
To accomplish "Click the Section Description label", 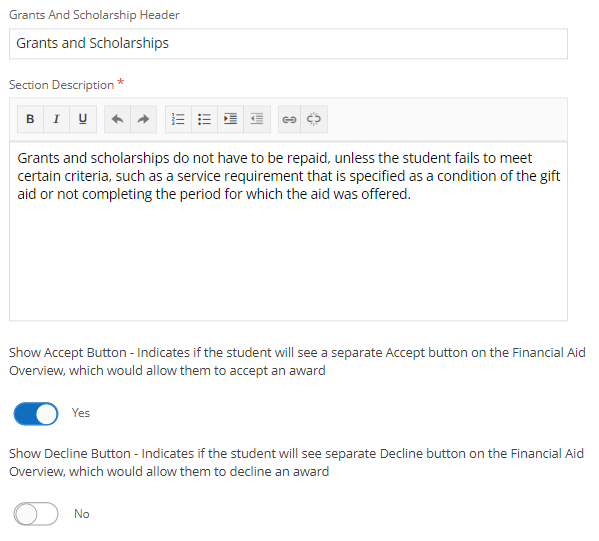I will 62,85.
